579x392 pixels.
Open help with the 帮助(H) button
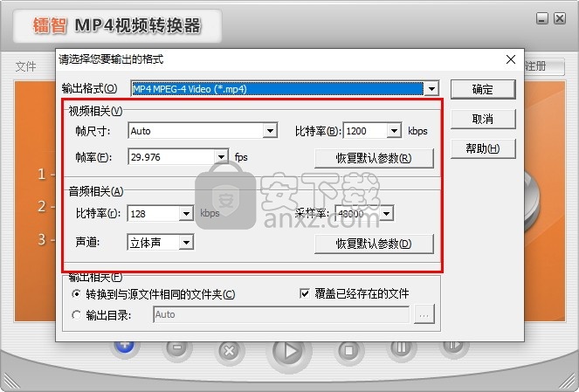[x=483, y=148]
